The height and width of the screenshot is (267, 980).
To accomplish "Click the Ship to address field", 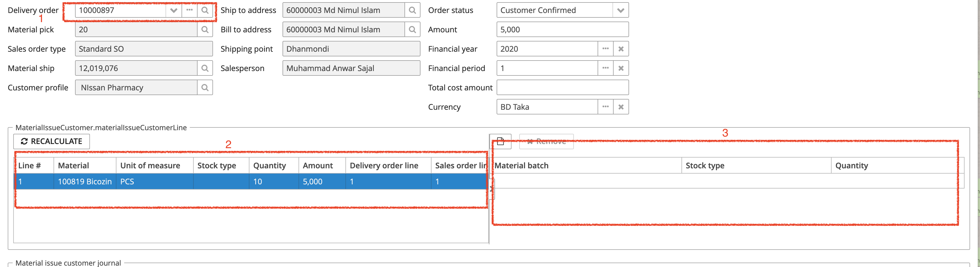I will pos(343,10).
